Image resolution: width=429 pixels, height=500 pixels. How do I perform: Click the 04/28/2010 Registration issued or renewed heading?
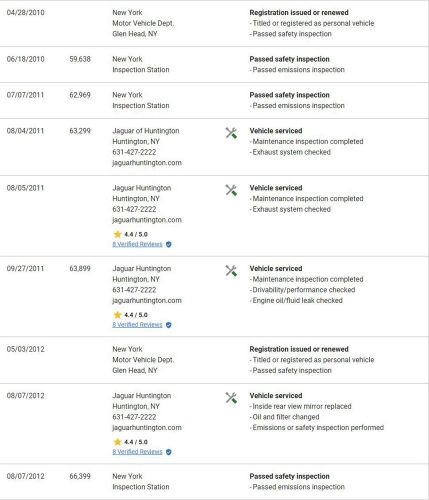299,12
